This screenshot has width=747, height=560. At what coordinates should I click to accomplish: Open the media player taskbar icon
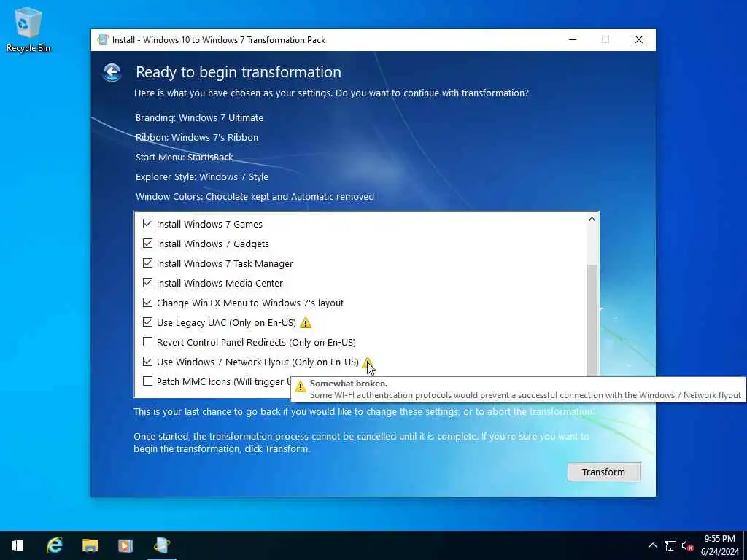[125, 545]
